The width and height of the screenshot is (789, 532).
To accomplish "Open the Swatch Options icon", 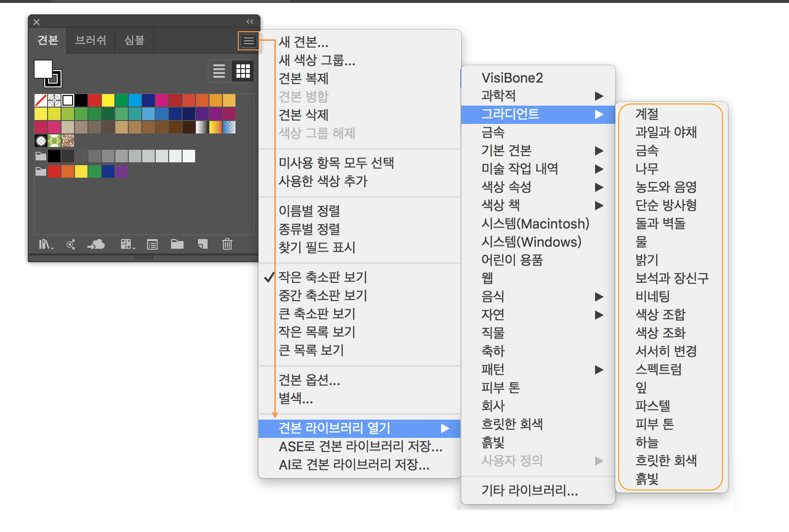I will pos(152,244).
